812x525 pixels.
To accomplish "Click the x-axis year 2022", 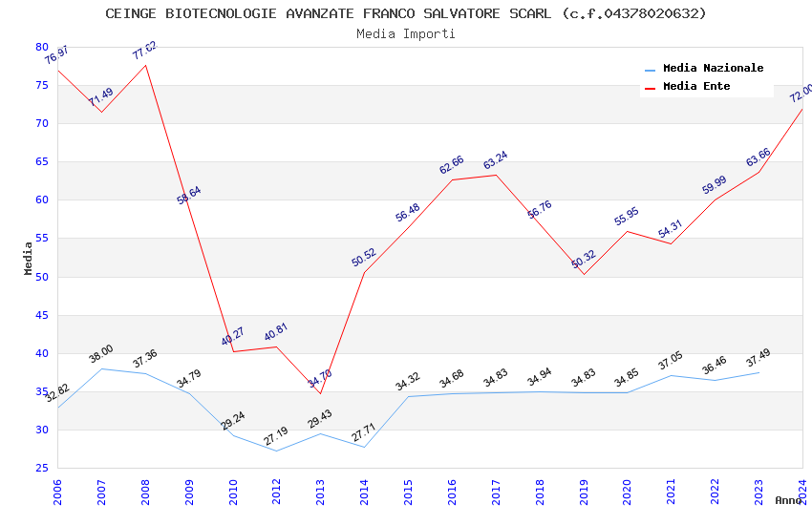I will click(x=715, y=492).
